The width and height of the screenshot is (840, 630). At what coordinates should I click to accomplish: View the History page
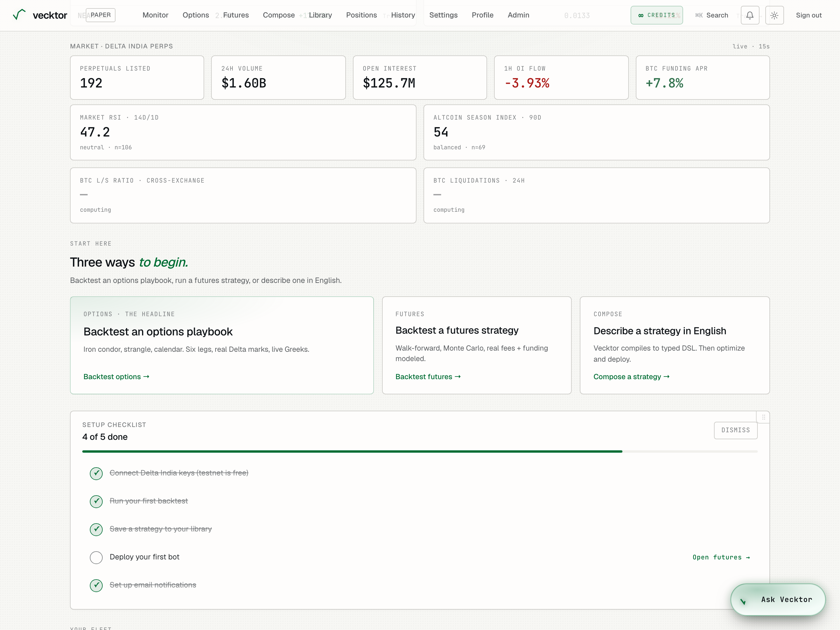click(x=403, y=15)
